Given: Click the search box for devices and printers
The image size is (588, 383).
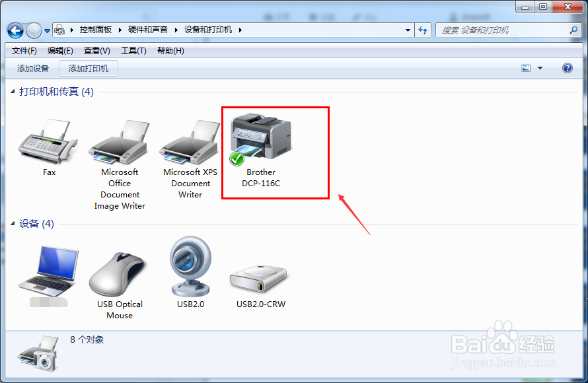Looking at the screenshot, I should click(x=505, y=30).
